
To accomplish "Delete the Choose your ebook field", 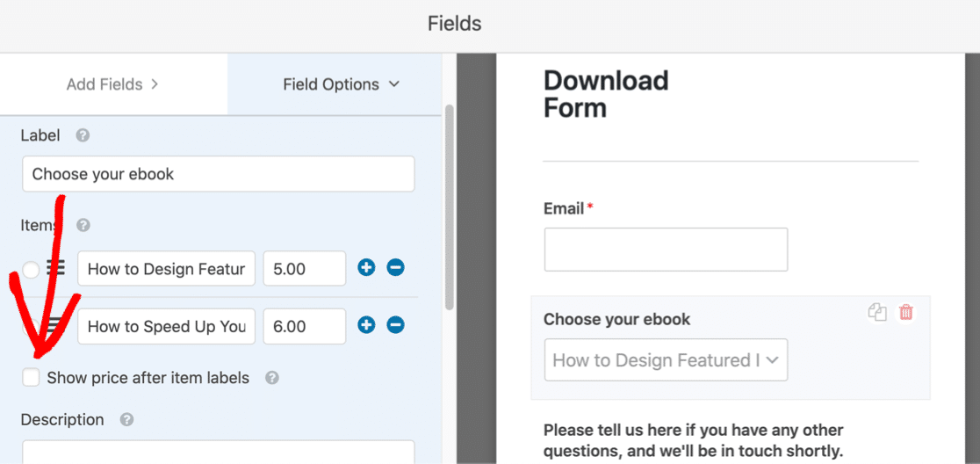I will 906,312.
